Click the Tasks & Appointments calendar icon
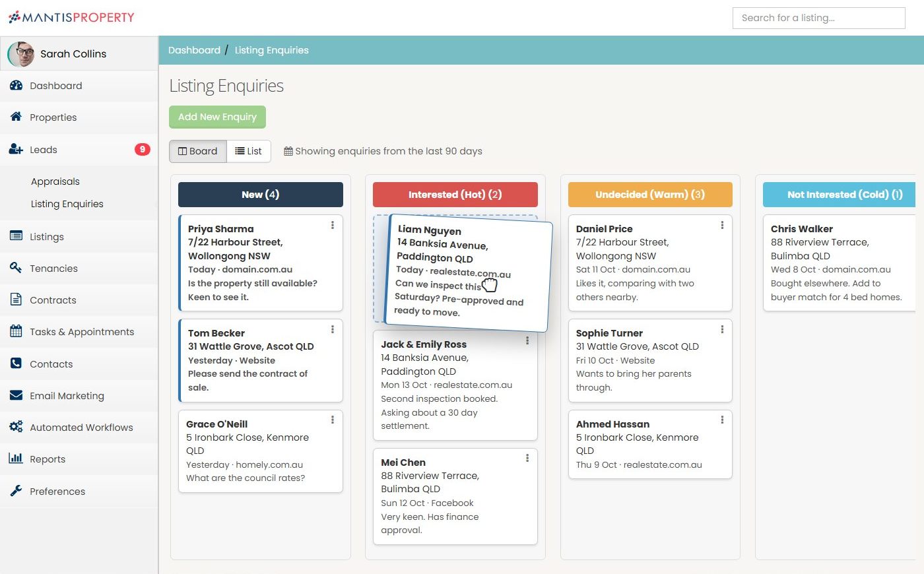 click(x=16, y=331)
